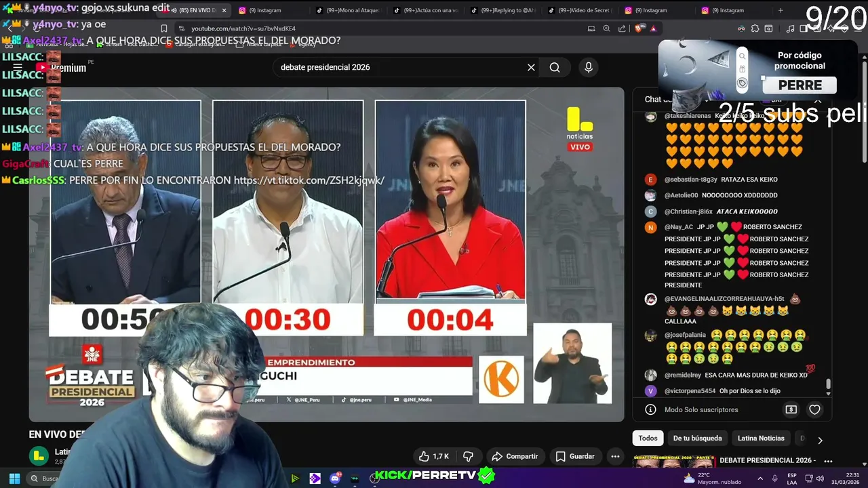
Task: Click the zoom magnifier icon in address bar
Action: coord(606,28)
